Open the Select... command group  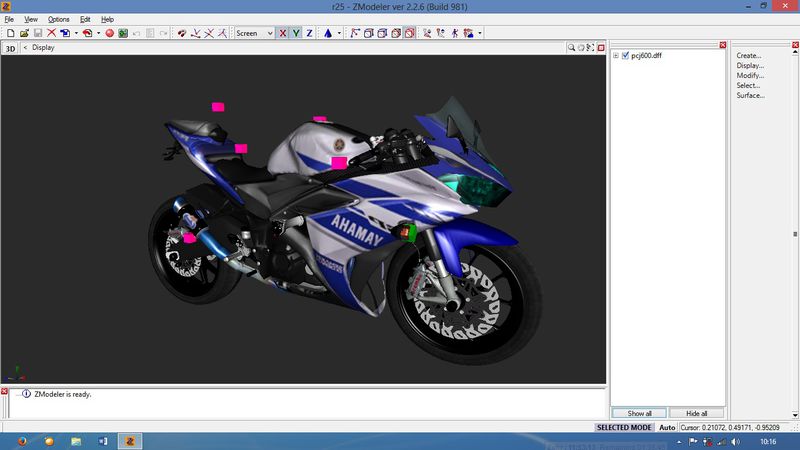[x=748, y=85]
